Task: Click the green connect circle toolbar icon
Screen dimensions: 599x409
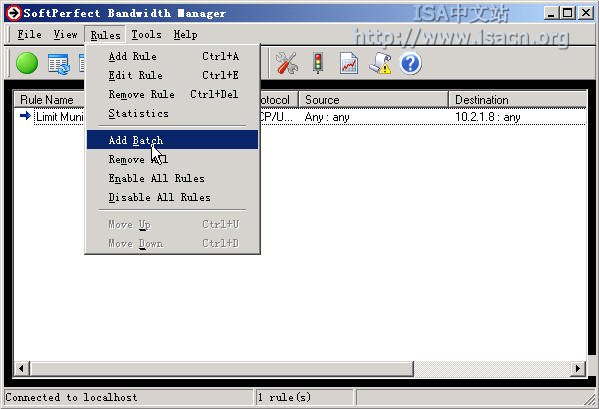Action: point(27,63)
